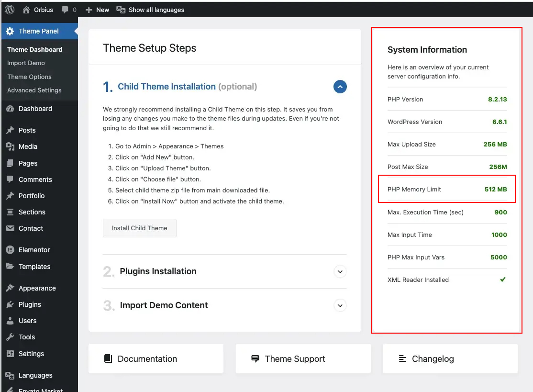Viewport: 533px width, 392px height.
Task: Open the Orbius site name link
Action: 43,10
